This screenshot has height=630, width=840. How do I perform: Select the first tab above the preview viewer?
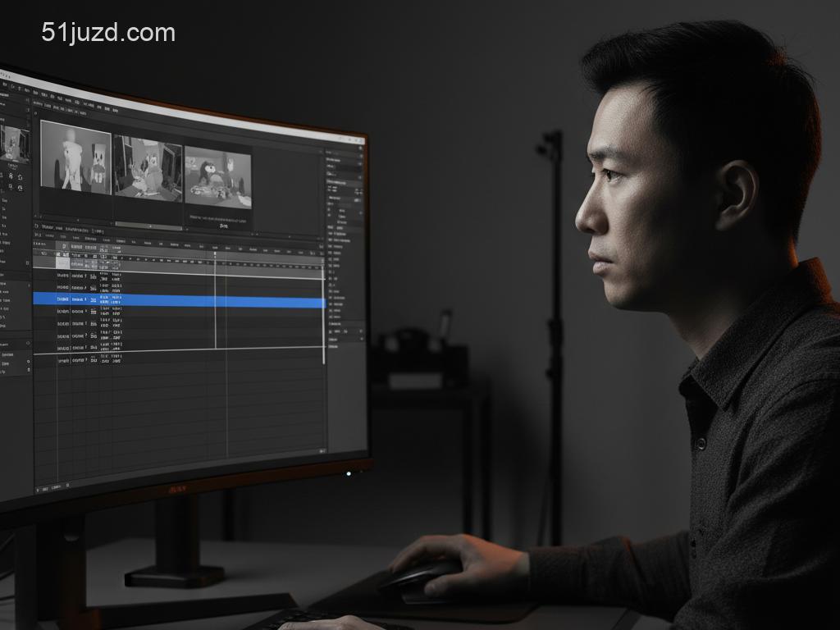(x=38, y=103)
